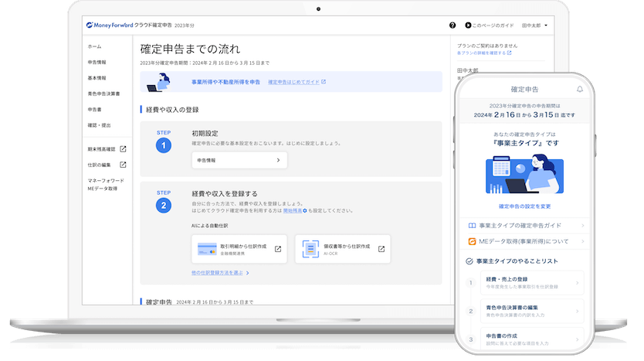The image size is (644, 361).
Task: Open 領収書等から仕訳作成 card
Action: 343,249
